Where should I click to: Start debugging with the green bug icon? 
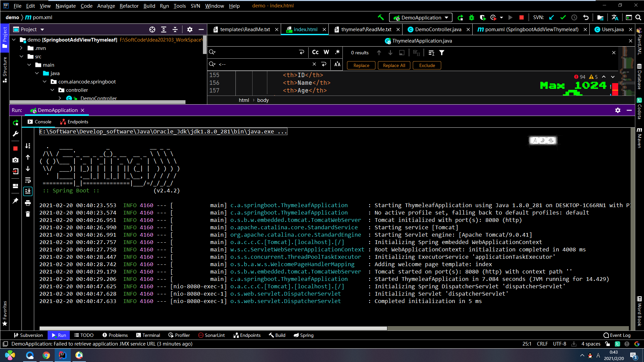point(472,17)
